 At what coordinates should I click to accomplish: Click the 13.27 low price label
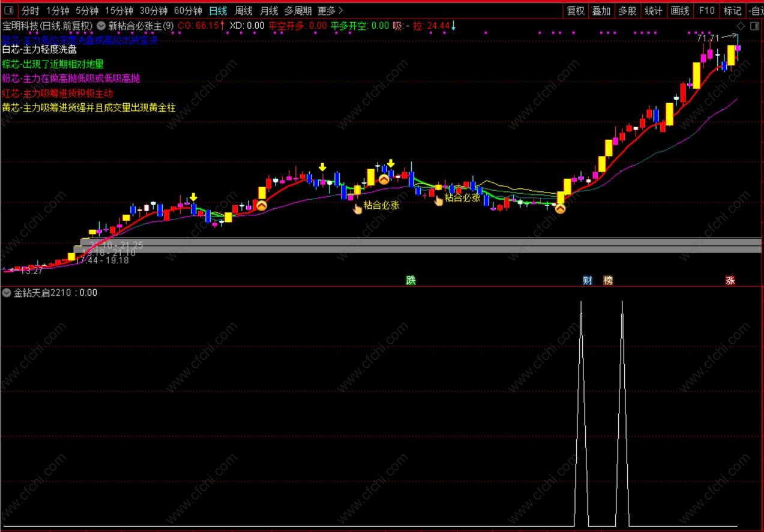point(31,271)
